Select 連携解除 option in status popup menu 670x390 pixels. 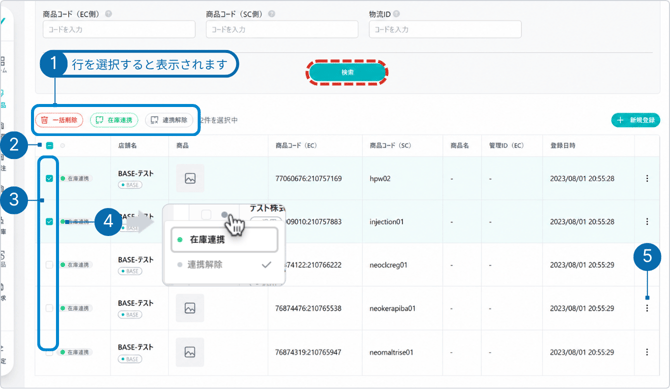pyautogui.click(x=224, y=265)
